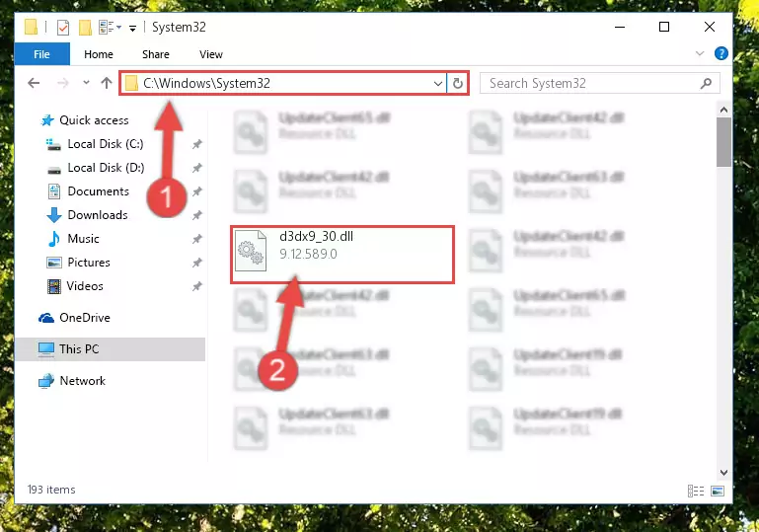Click the pin icon beside Pictures
The height and width of the screenshot is (532, 759).
[x=197, y=263]
